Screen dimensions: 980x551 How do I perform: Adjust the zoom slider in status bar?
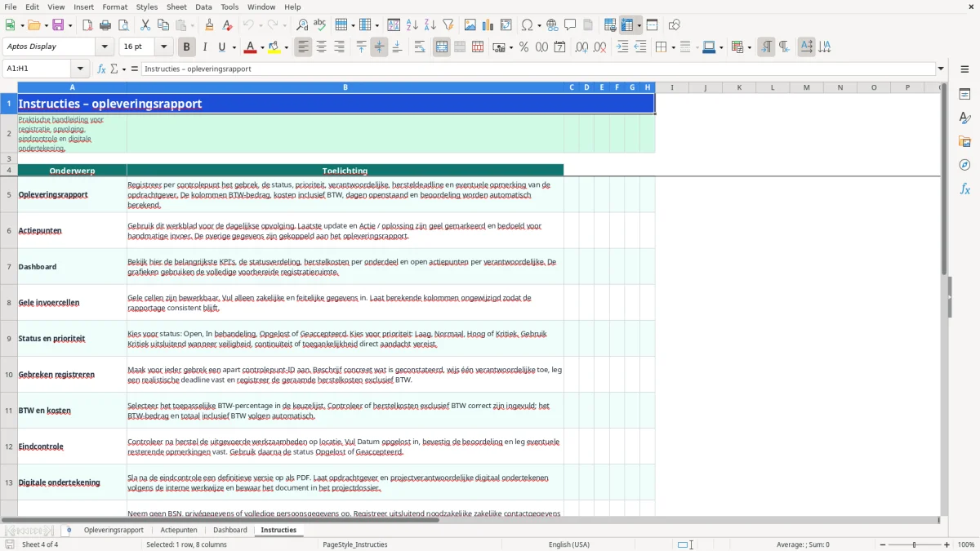[x=914, y=544]
